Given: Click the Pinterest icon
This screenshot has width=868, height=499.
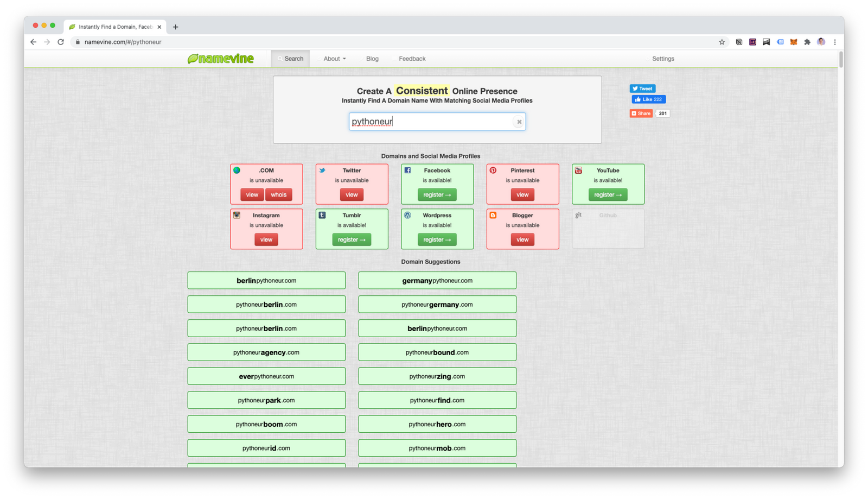Looking at the screenshot, I should 493,170.
